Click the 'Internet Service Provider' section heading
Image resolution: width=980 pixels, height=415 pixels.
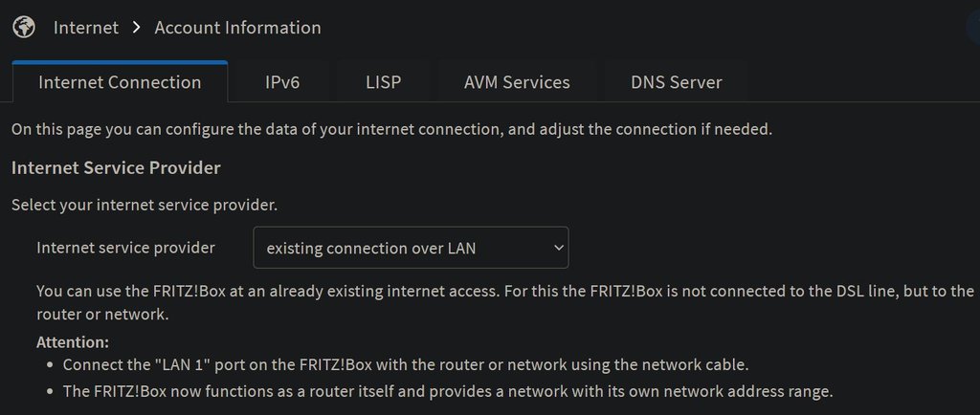116,168
